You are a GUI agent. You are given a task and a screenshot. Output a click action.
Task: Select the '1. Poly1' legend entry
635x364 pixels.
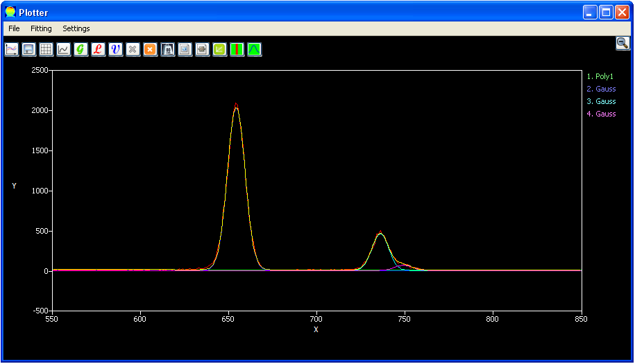point(601,77)
